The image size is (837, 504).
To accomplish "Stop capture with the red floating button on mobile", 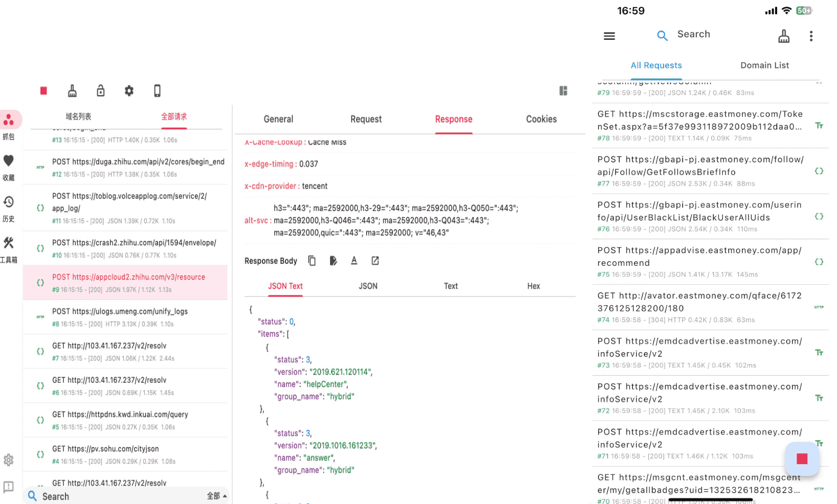I will (x=802, y=459).
